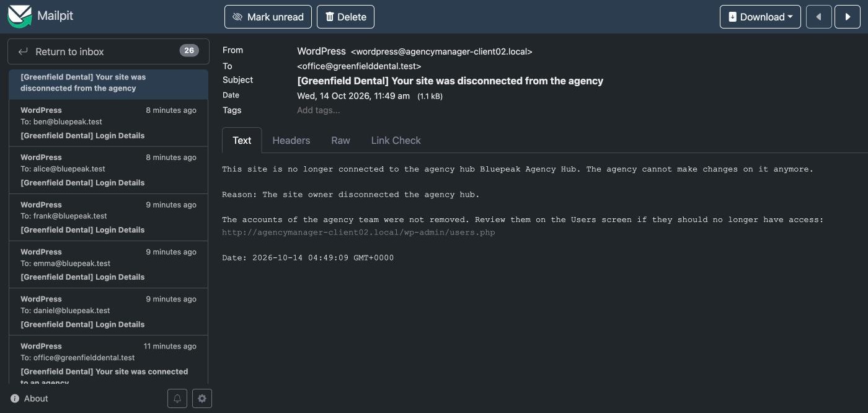
Task: Click the Date: 2026-10-14 04:49:09 line
Action: coord(308,258)
